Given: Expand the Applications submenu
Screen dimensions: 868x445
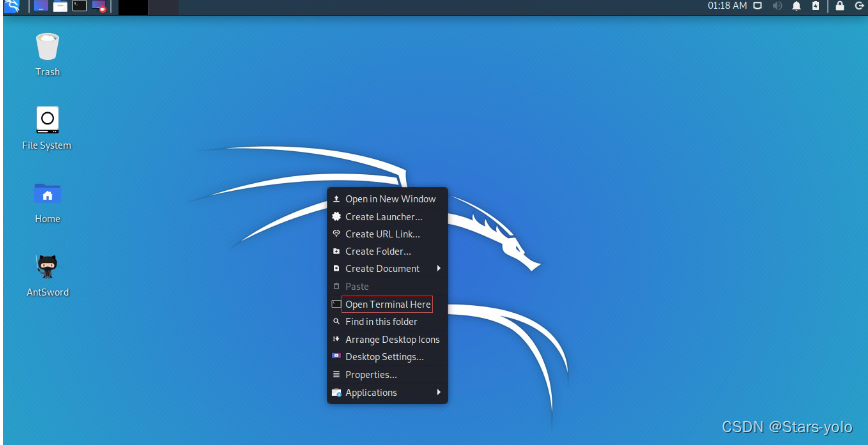Looking at the screenshot, I should coord(388,392).
